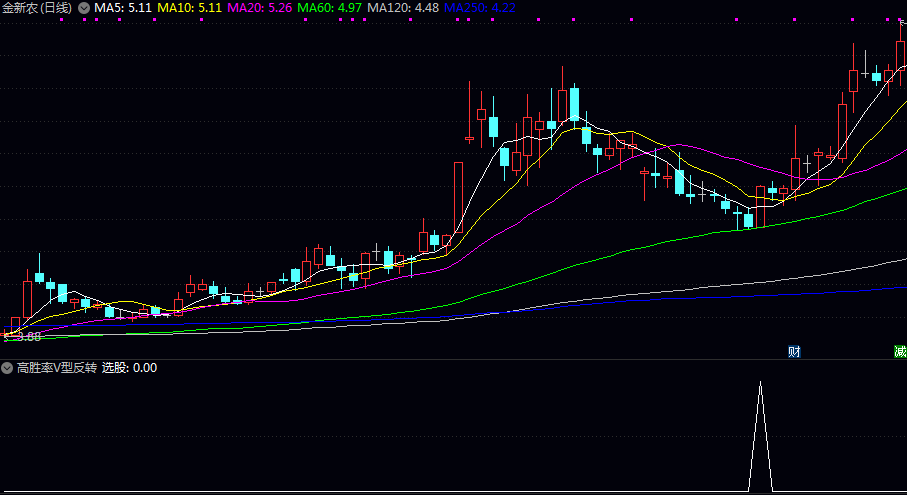The image size is (907, 495).
Task: Click the blue 财 financial report marker
Action: (x=794, y=351)
